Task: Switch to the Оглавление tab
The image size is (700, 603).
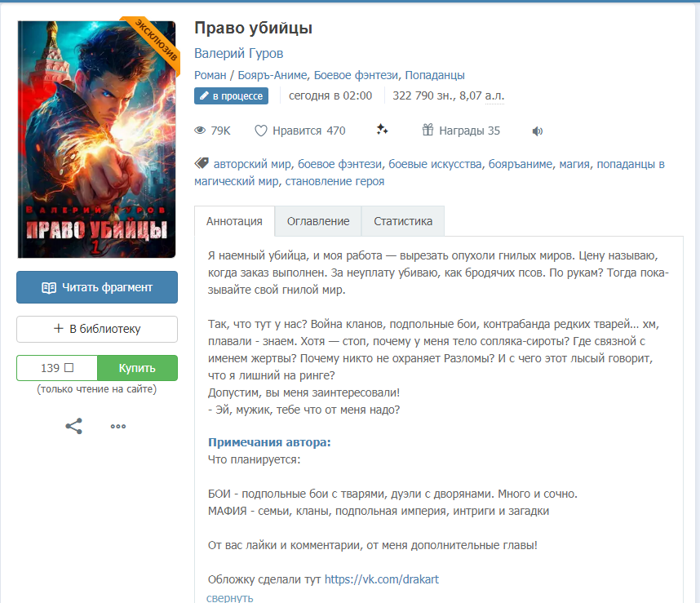Action: (318, 221)
